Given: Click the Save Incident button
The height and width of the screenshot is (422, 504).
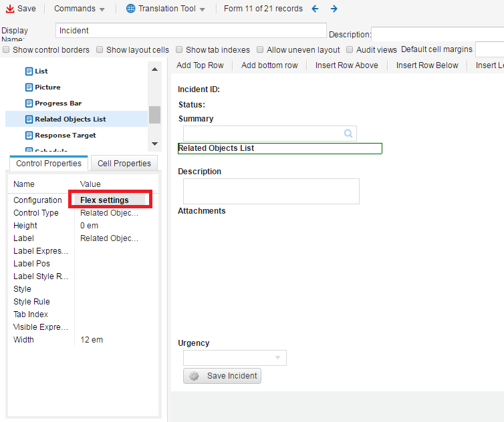Looking at the screenshot, I should (223, 376).
